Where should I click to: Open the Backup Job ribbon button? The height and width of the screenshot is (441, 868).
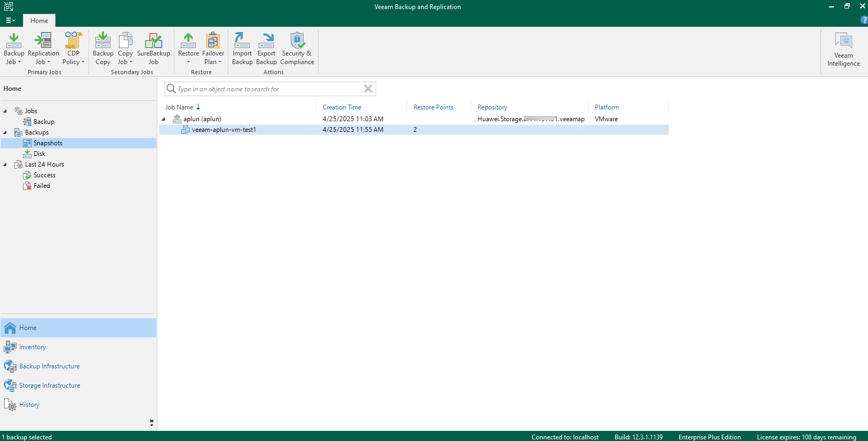pos(14,49)
